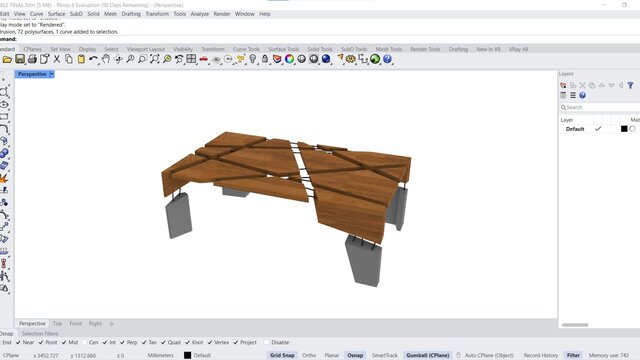This screenshot has height=360, width=640.
Task: Click the Layers panel columns icon
Action: point(563,95)
